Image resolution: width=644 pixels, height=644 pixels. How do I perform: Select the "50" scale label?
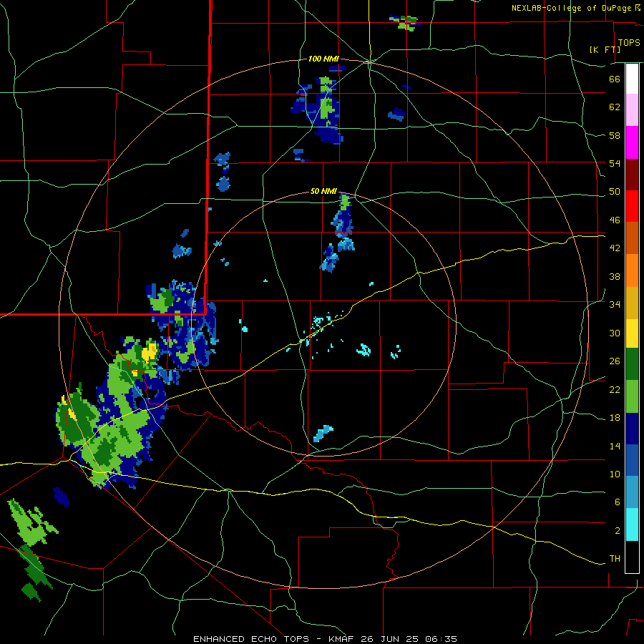point(615,192)
